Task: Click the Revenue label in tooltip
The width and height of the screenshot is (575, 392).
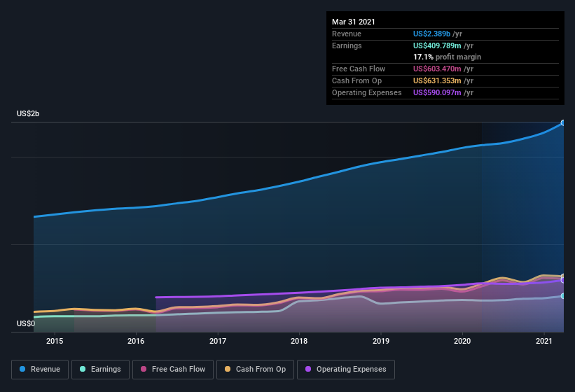Action: [347, 34]
